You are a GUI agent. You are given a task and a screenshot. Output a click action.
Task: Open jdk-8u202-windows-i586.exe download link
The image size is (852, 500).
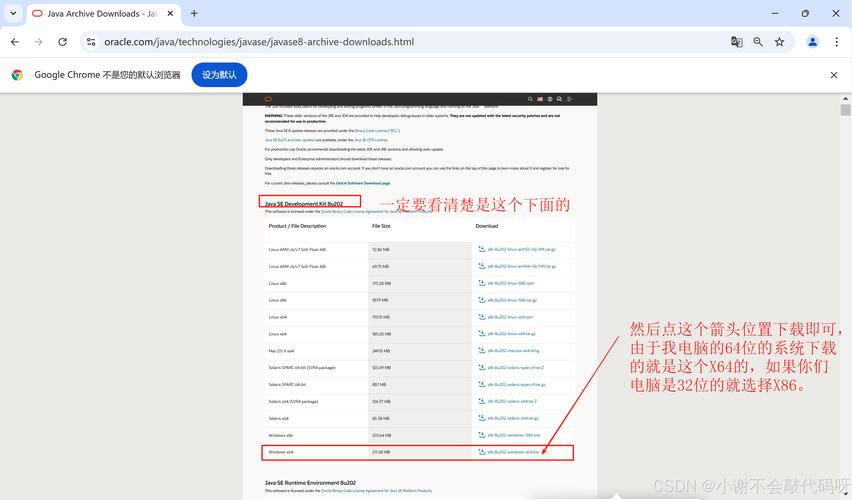coord(513,435)
